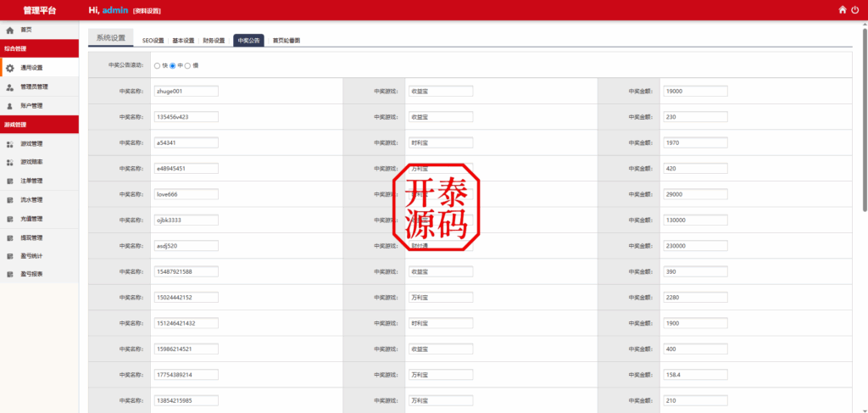The image size is (868, 413).
Task: Click the winner name field containing e48945451
Action: click(186, 168)
